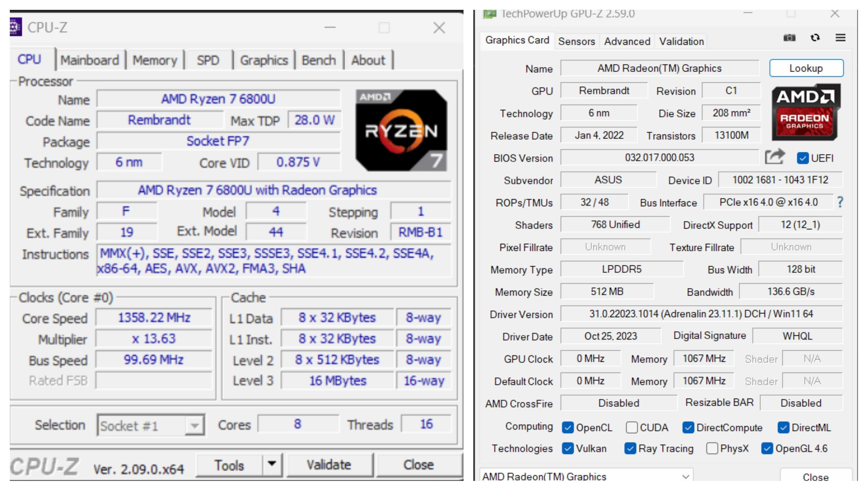Click the Level 3 cache value 16 MBytes
Screen dimensions: 868x491
tap(337, 380)
